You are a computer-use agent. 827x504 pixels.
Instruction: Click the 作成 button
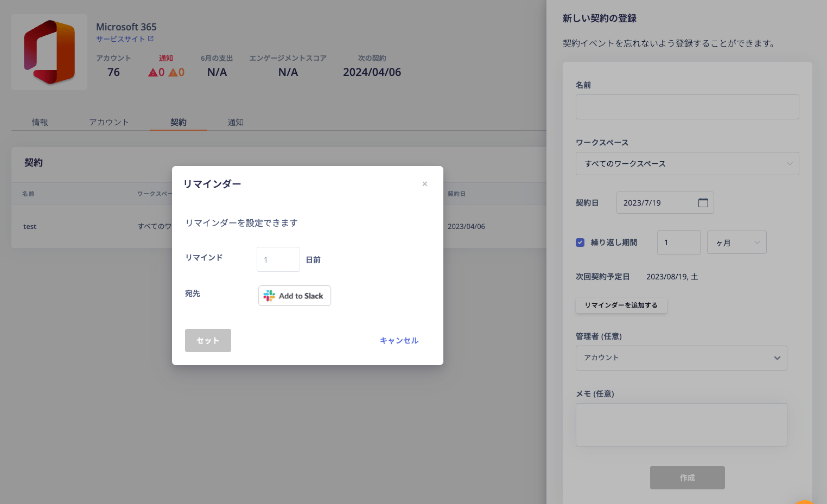[x=688, y=477]
